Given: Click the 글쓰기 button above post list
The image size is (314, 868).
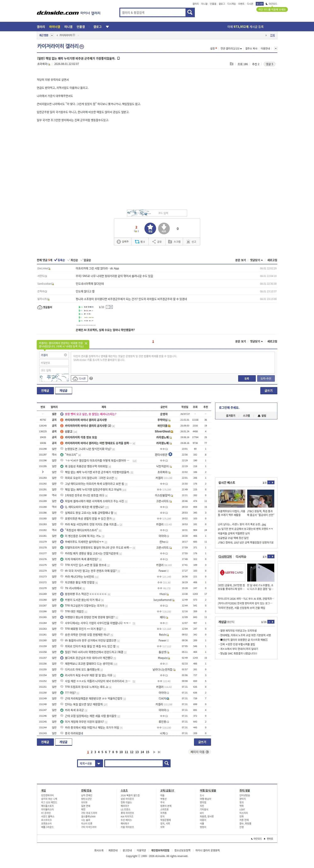Looking at the screenshot, I should (x=269, y=391).
